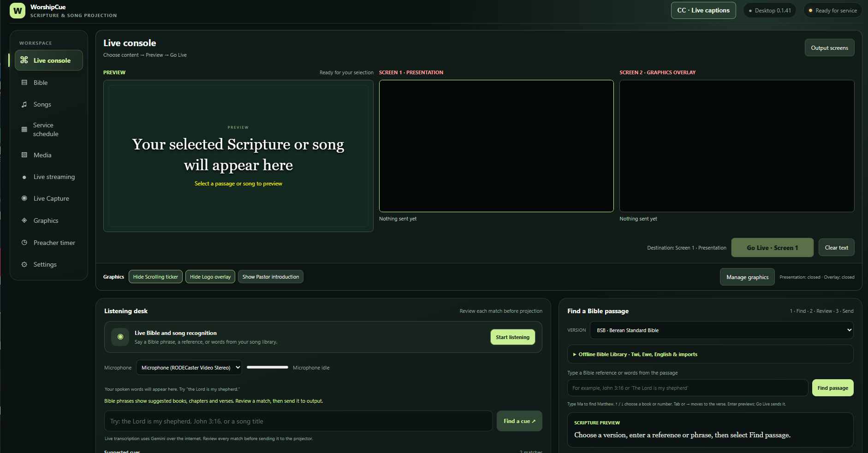The width and height of the screenshot is (868, 453).
Task: Select the Screen 1 Presentation output thumbnail
Action: (496, 146)
